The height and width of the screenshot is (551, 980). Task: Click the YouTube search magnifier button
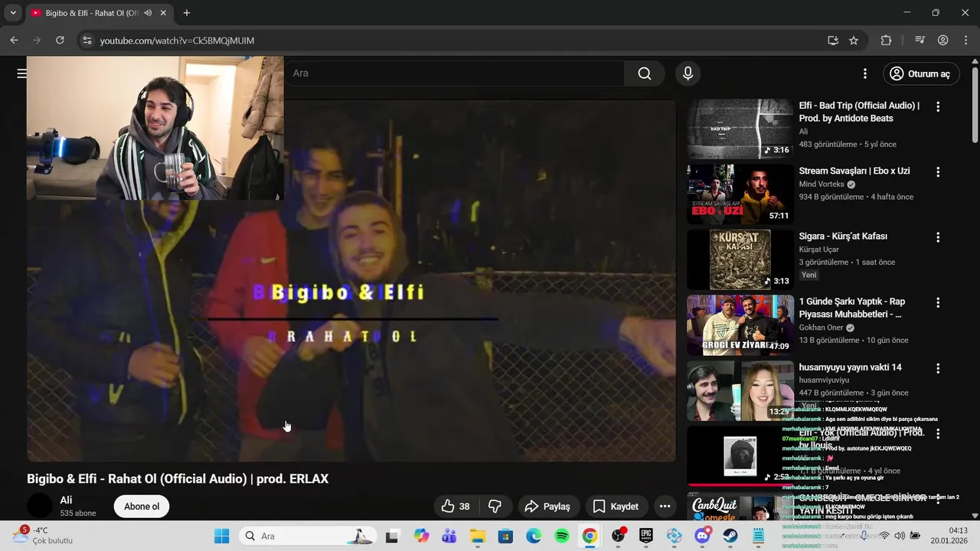pos(645,73)
